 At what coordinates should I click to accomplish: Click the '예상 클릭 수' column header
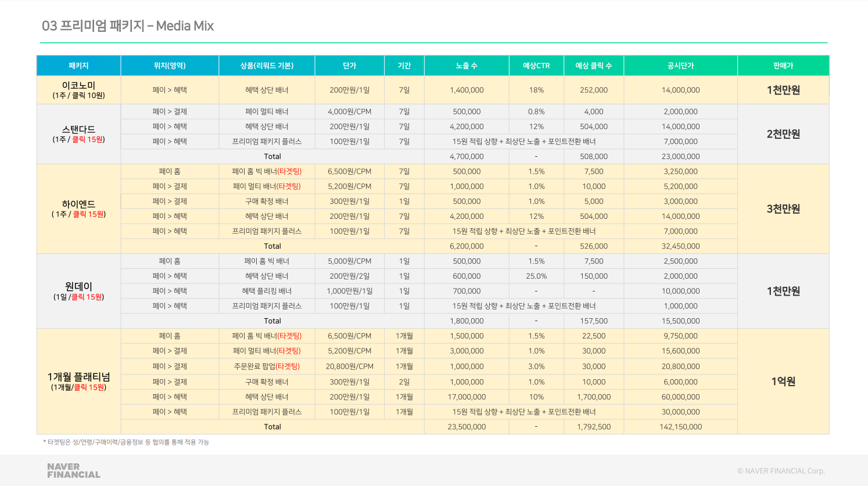[x=594, y=66]
